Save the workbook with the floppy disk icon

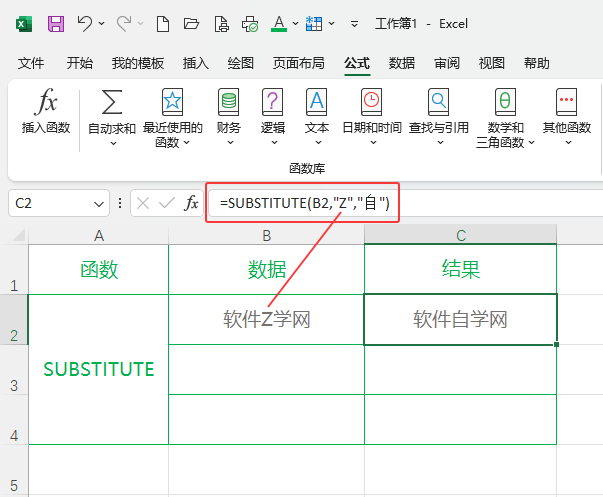point(56,24)
